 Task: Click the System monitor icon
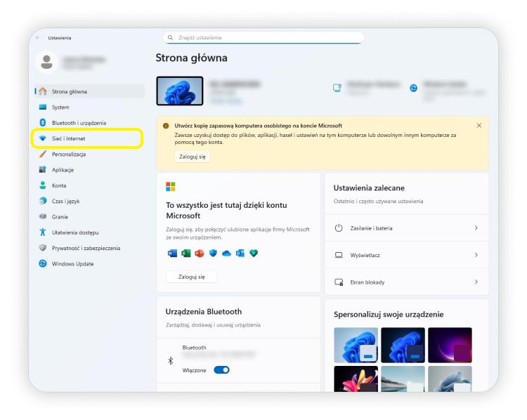pyautogui.click(x=43, y=107)
